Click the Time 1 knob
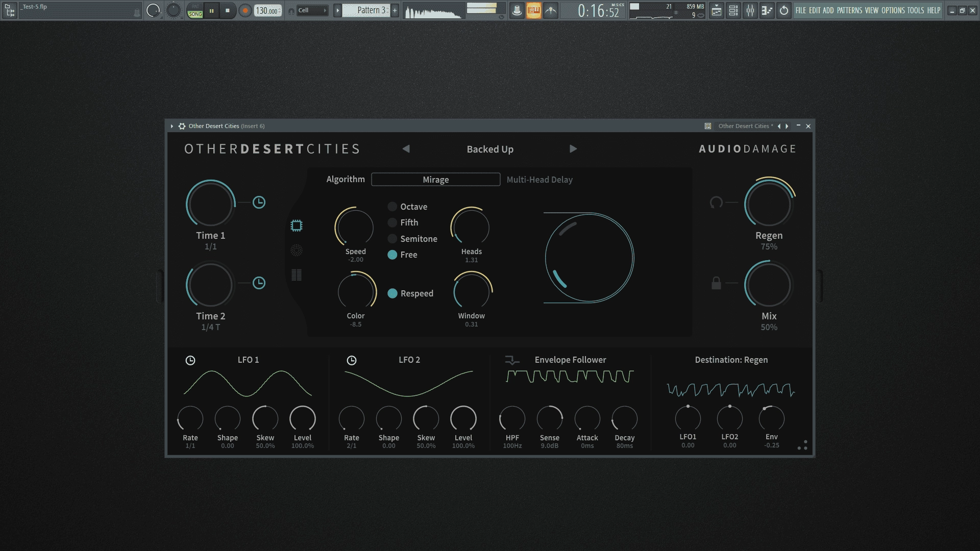 [210, 204]
